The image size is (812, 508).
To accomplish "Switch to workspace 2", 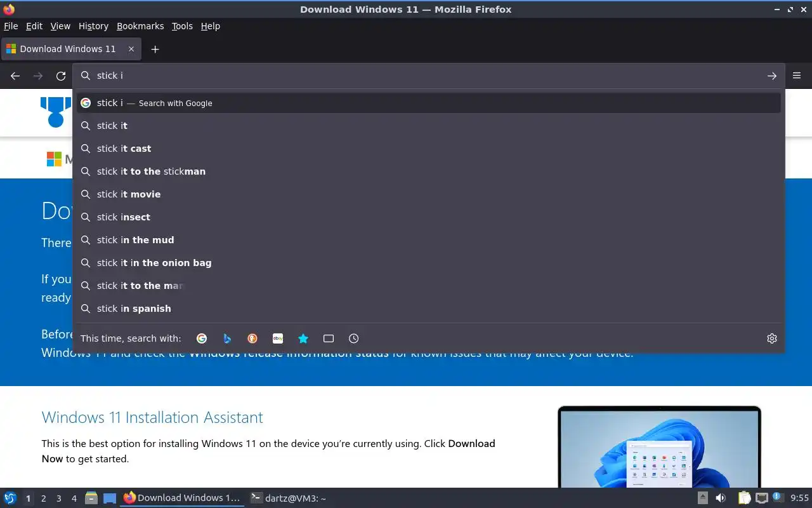I will point(43,498).
